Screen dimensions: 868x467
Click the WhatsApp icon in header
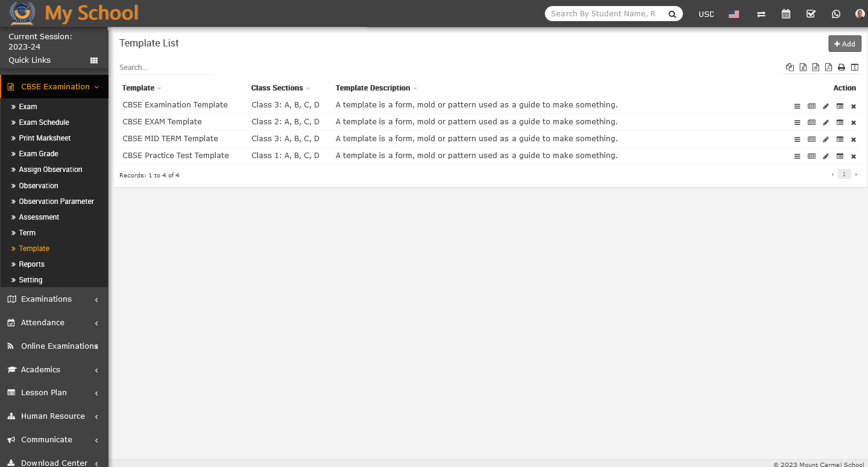point(835,14)
